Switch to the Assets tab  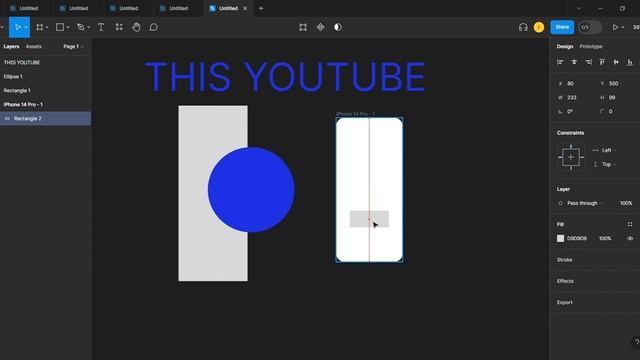pyautogui.click(x=33, y=47)
